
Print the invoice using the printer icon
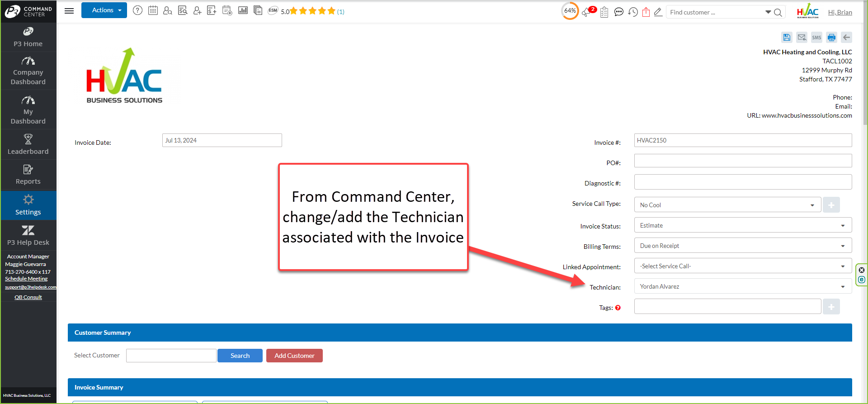pos(831,37)
